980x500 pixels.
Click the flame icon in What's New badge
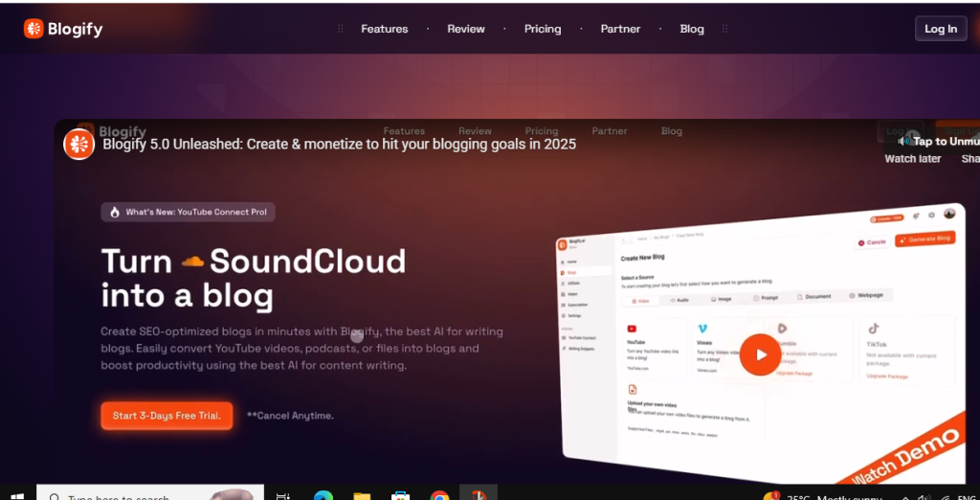[115, 212]
